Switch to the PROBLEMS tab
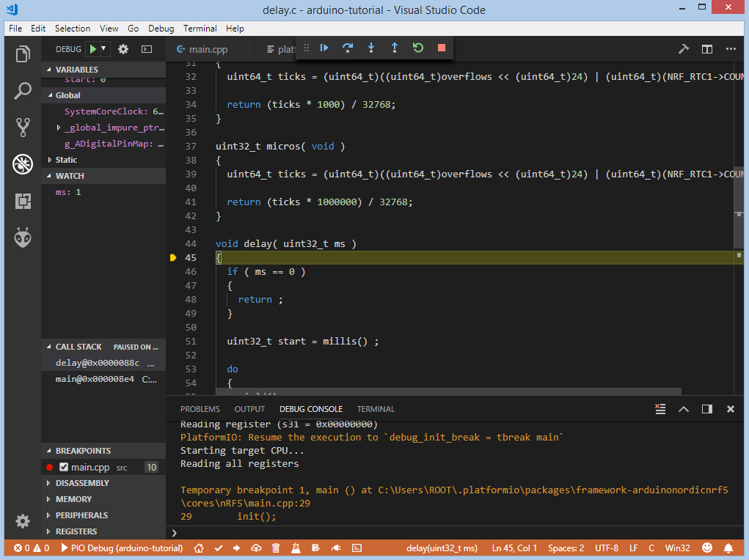This screenshot has width=749, height=560. click(x=200, y=409)
